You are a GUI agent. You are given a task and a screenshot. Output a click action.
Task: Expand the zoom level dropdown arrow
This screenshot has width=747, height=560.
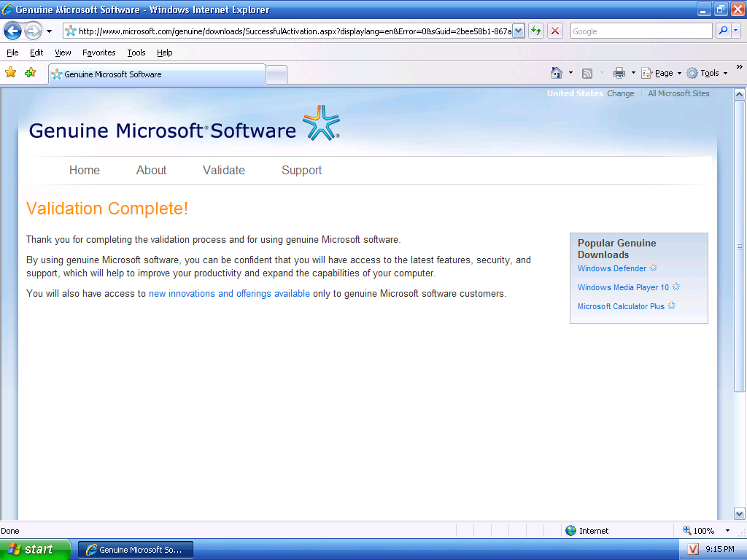(x=727, y=531)
